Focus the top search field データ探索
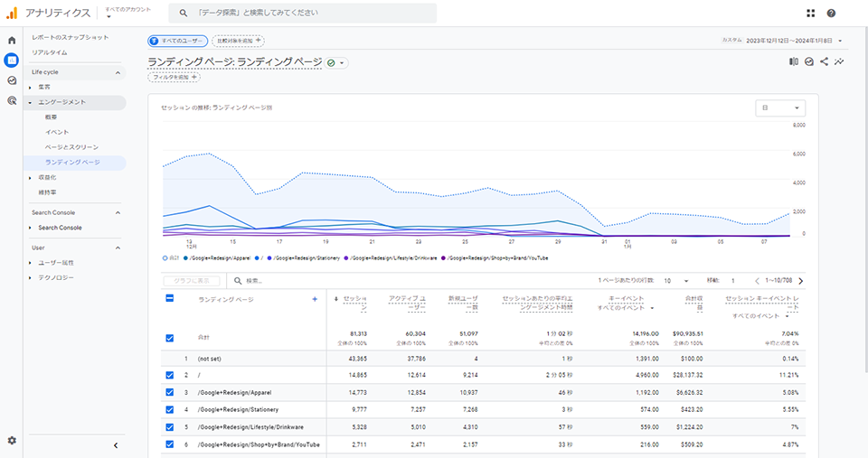868x458 pixels. (x=302, y=13)
